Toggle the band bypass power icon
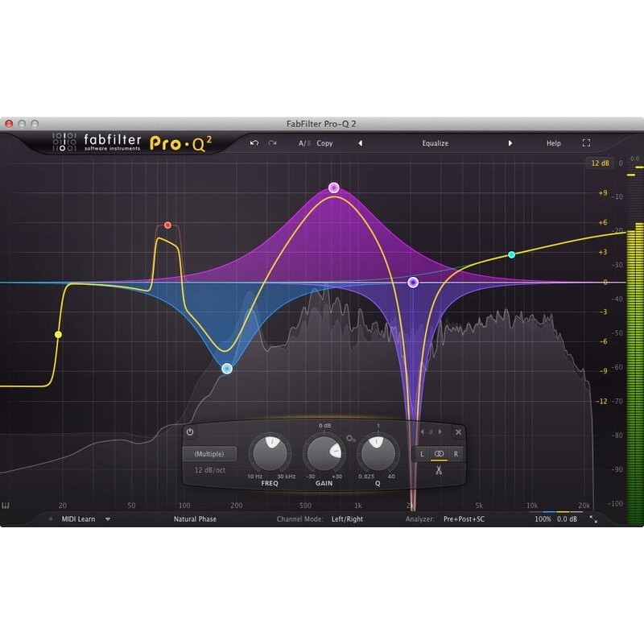This screenshot has width=644, height=644. [x=189, y=431]
